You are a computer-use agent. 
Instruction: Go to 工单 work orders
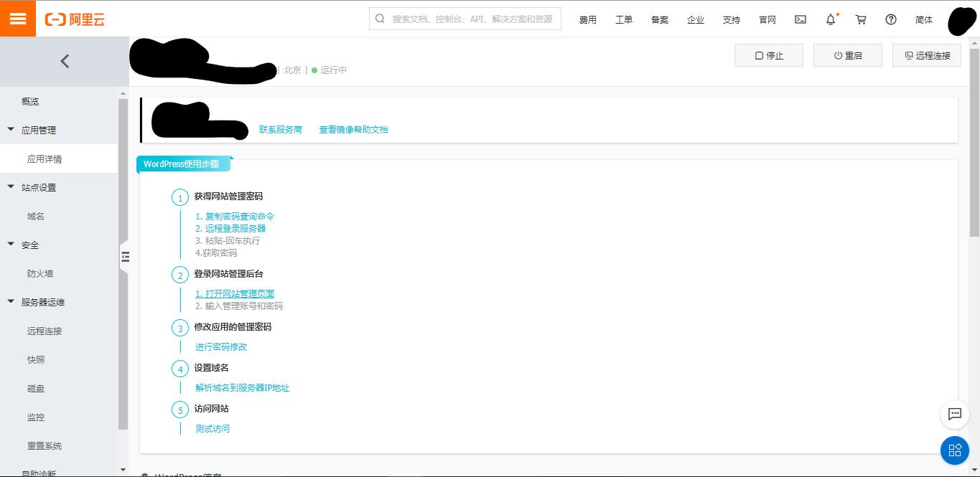click(x=623, y=19)
